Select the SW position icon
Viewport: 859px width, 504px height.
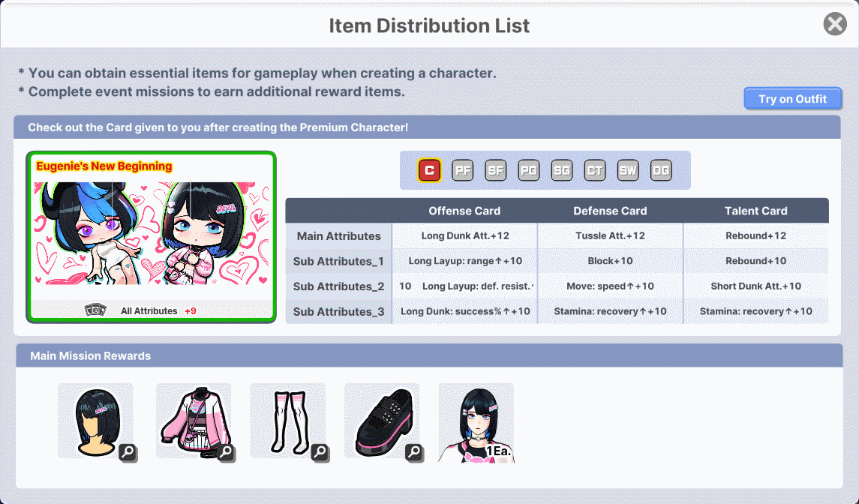pos(628,170)
